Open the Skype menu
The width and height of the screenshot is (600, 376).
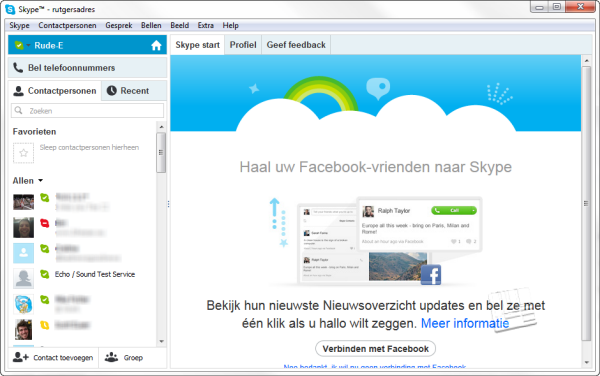coord(20,25)
